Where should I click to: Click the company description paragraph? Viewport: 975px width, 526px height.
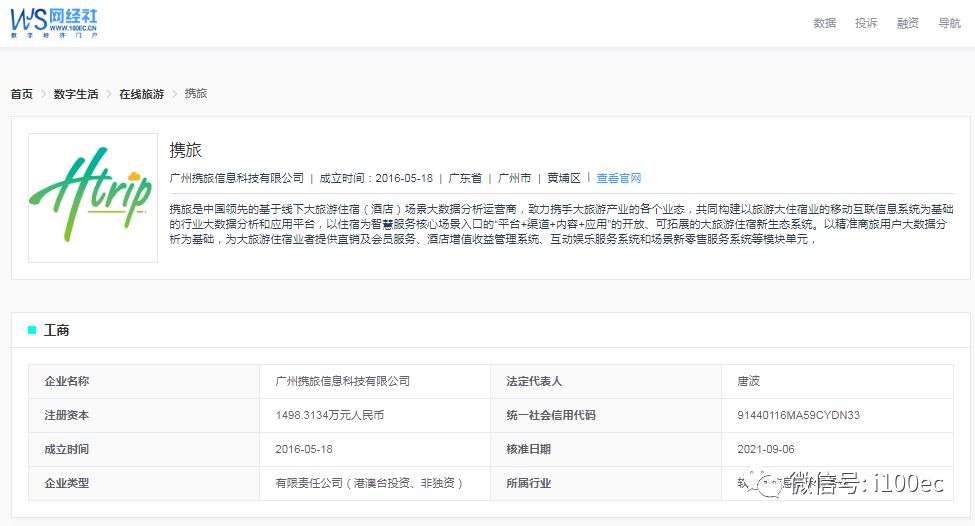[561, 224]
